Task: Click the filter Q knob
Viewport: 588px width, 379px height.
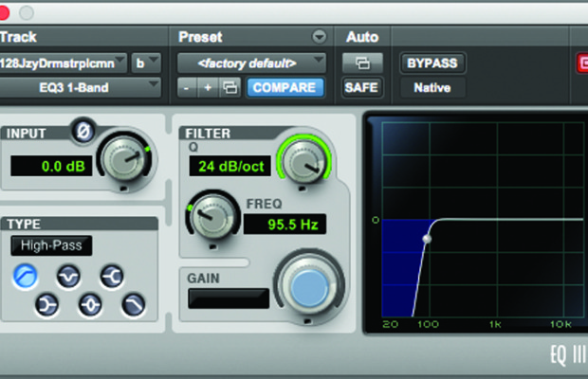Action: pyautogui.click(x=304, y=161)
